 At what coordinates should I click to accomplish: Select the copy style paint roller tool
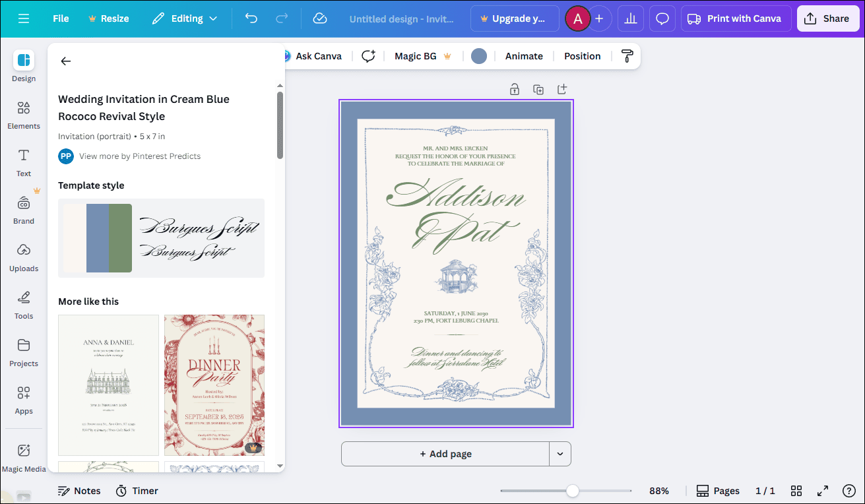pyautogui.click(x=625, y=56)
